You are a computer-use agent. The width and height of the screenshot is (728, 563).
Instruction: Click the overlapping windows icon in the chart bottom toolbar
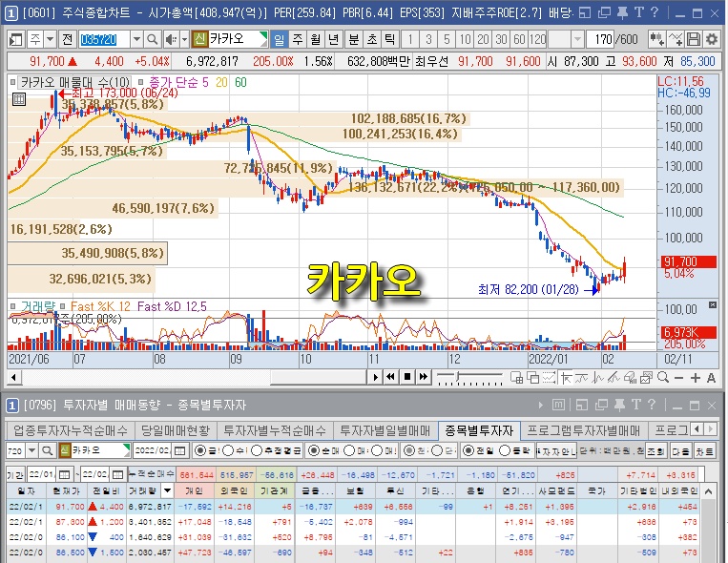[532, 378]
